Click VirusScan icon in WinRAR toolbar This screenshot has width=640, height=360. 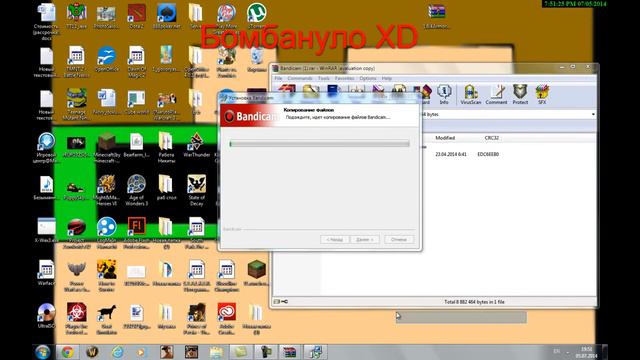click(470, 95)
